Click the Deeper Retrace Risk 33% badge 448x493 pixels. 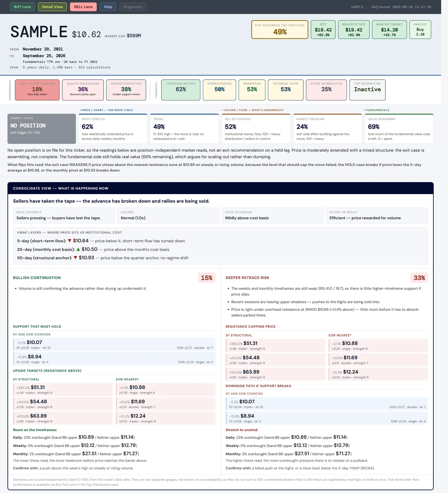[x=419, y=278]
